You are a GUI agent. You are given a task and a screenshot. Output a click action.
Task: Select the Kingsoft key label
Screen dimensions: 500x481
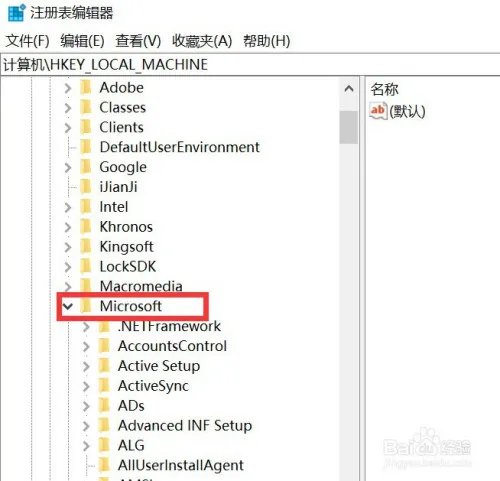coord(126,247)
